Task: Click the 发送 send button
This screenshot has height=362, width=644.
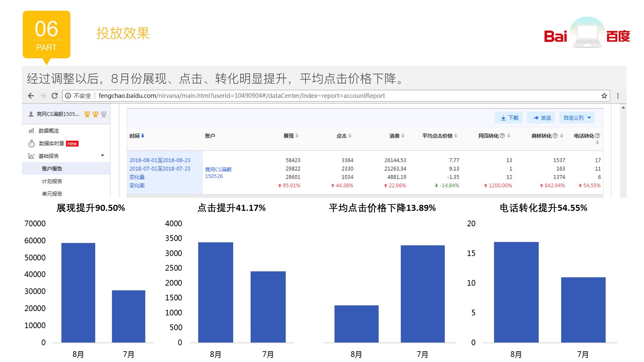Action: coord(541,118)
